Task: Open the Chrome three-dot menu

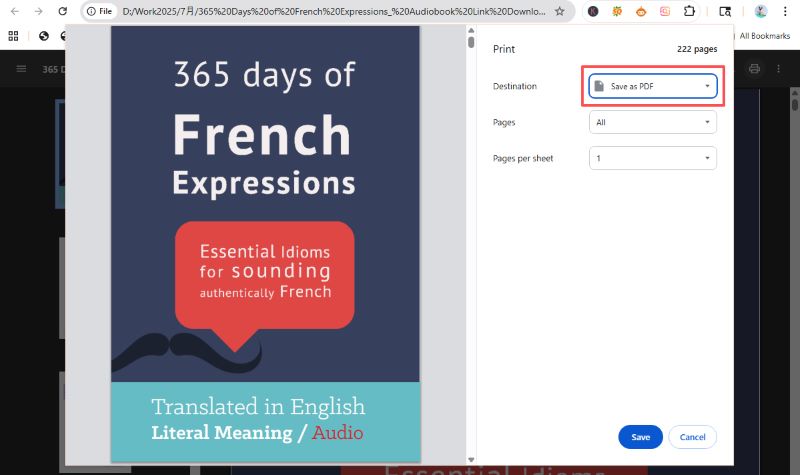Action: click(x=786, y=11)
